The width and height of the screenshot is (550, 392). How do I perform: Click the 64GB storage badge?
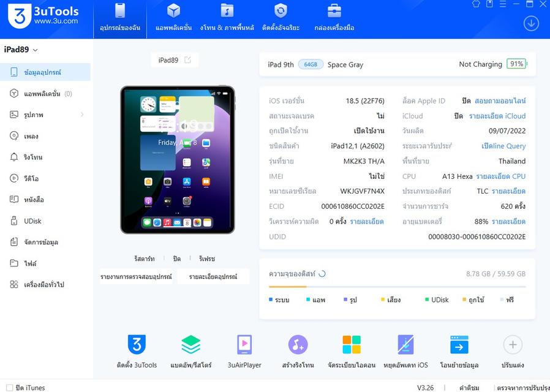coord(311,64)
